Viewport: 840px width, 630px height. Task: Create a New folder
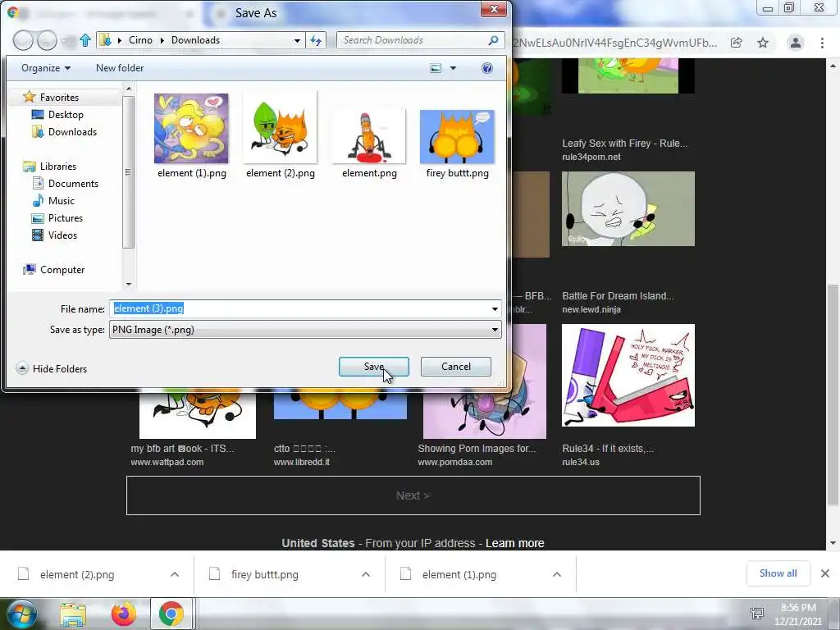pos(120,68)
